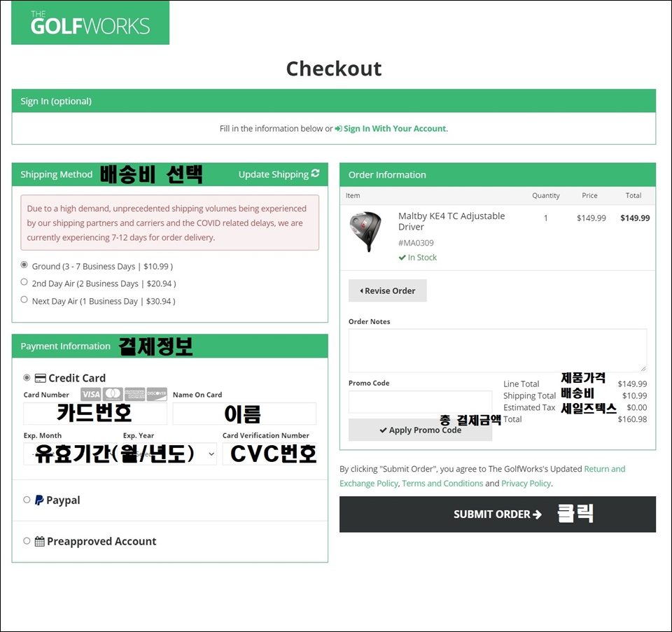Click the Checkout page heading

point(334,69)
